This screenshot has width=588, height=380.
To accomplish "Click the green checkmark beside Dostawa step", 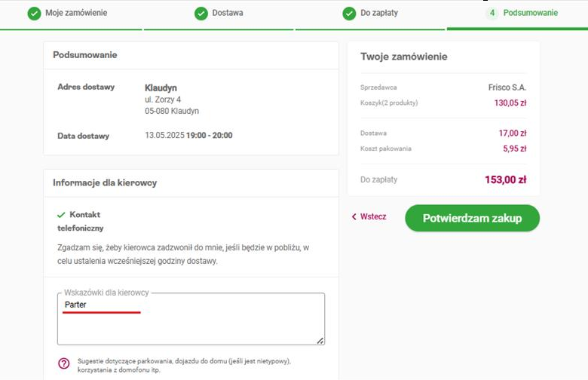I will (x=201, y=14).
